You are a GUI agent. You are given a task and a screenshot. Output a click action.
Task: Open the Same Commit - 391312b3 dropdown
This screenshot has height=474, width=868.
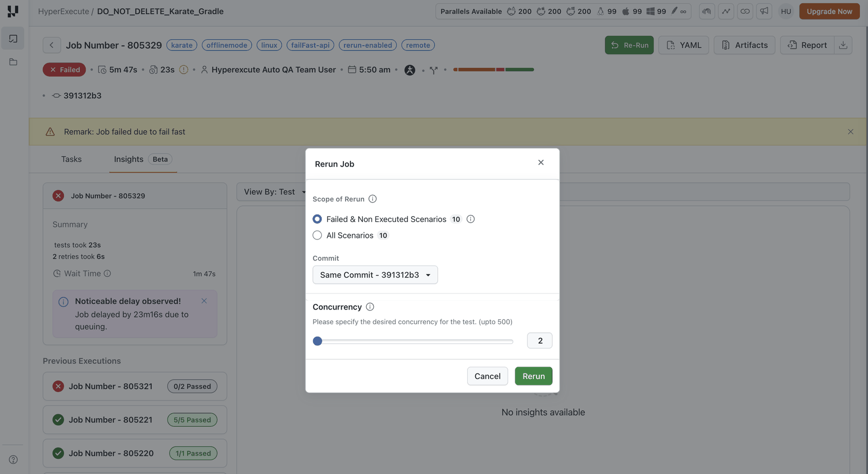click(375, 275)
